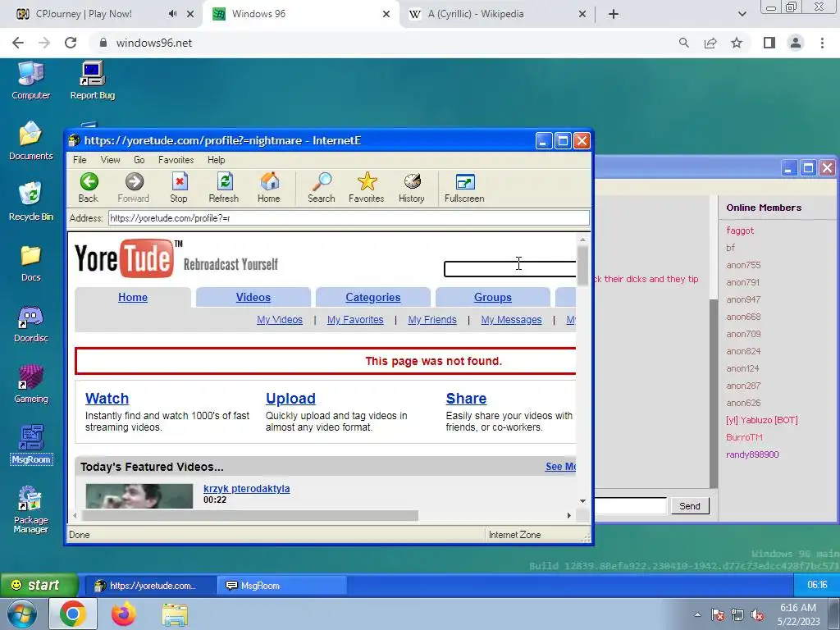Open the Docs folder on the desktop
The height and width of the screenshot is (630, 840).
click(x=31, y=262)
